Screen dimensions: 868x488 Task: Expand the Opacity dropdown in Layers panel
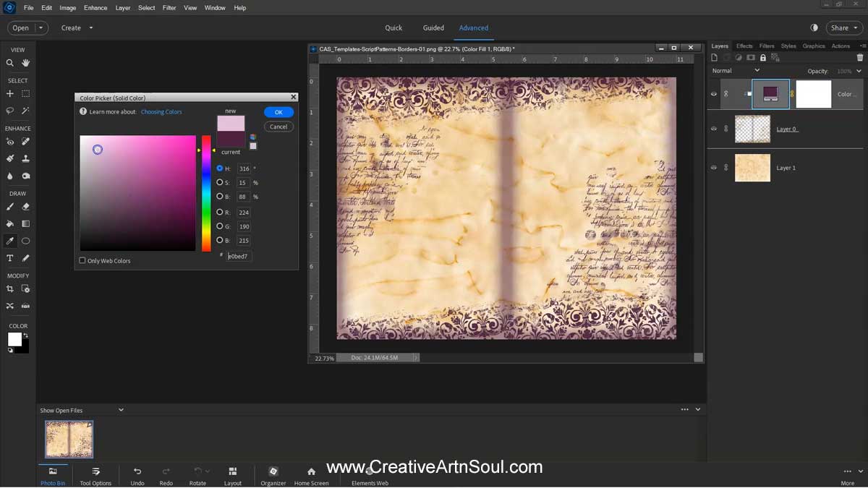click(x=858, y=70)
